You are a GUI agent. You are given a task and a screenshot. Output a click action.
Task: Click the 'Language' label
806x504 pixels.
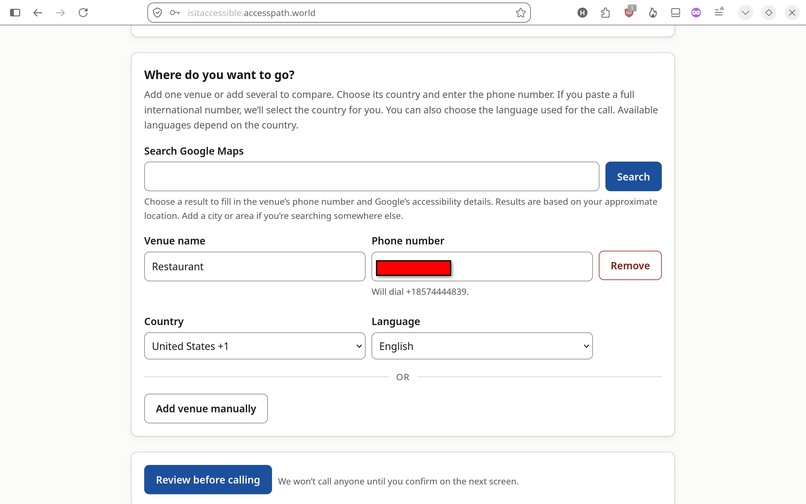click(x=395, y=321)
